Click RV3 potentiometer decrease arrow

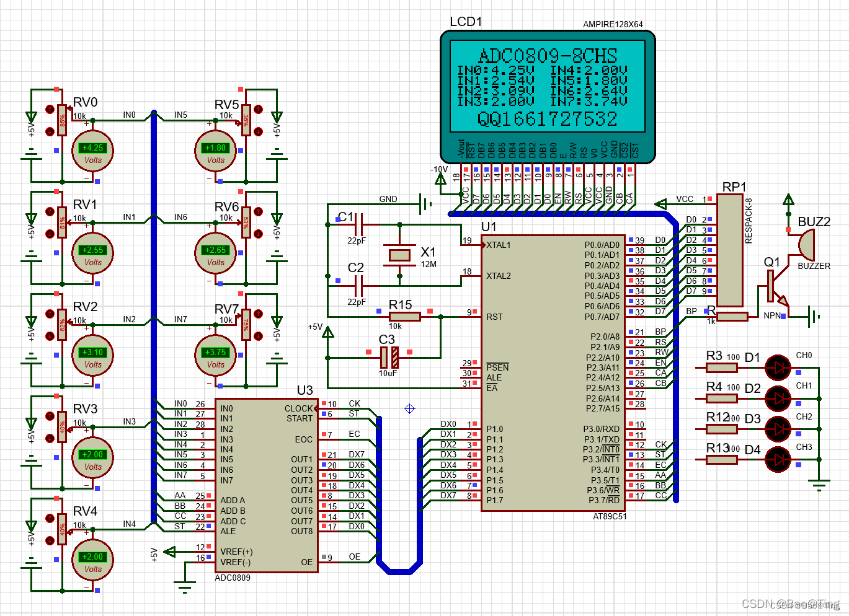[x=50, y=438]
